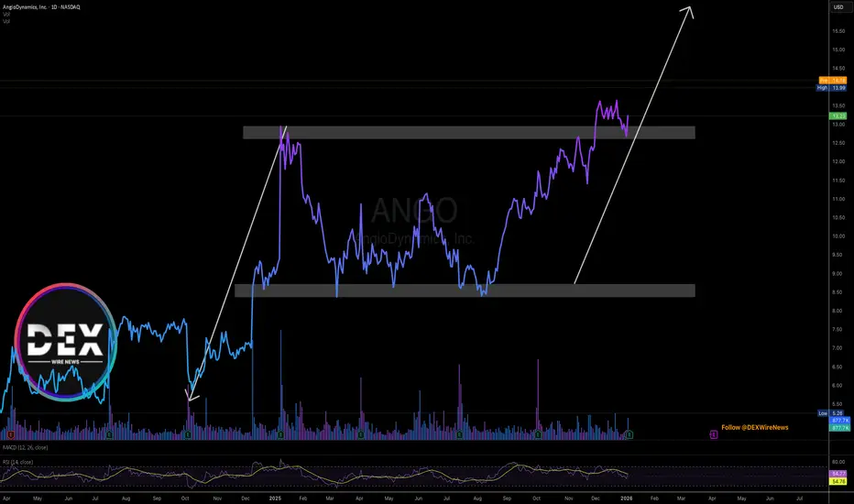Click the High 13.99 price label
854x504 pixels.
pyautogui.click(x=831, y=88)
